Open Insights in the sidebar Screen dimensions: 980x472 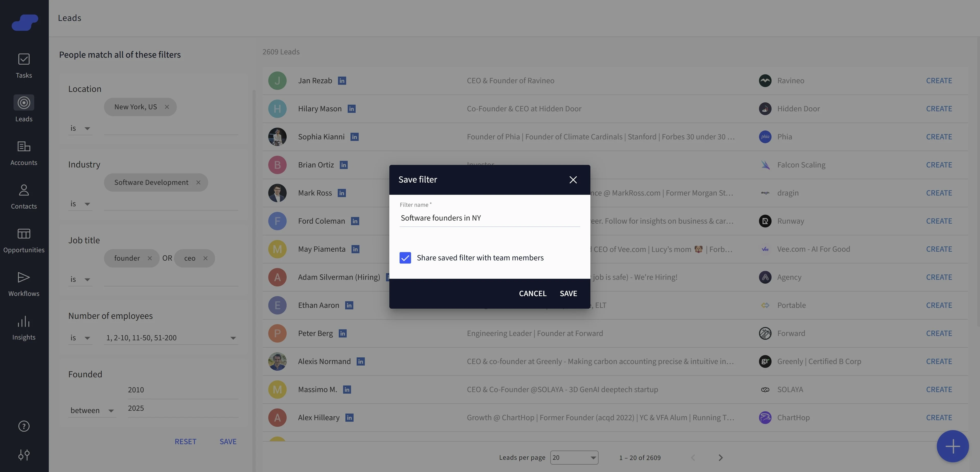(x=24, y=328)
